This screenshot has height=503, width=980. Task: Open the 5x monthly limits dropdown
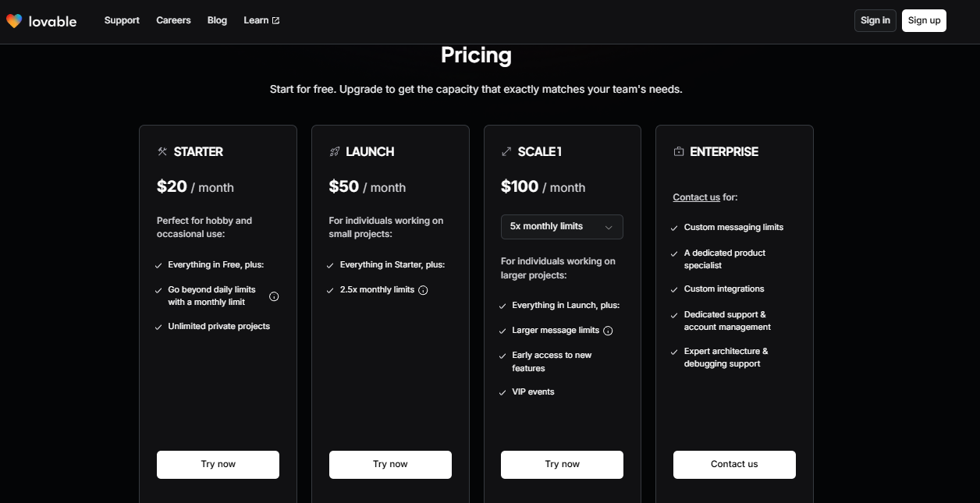(561, 227)
